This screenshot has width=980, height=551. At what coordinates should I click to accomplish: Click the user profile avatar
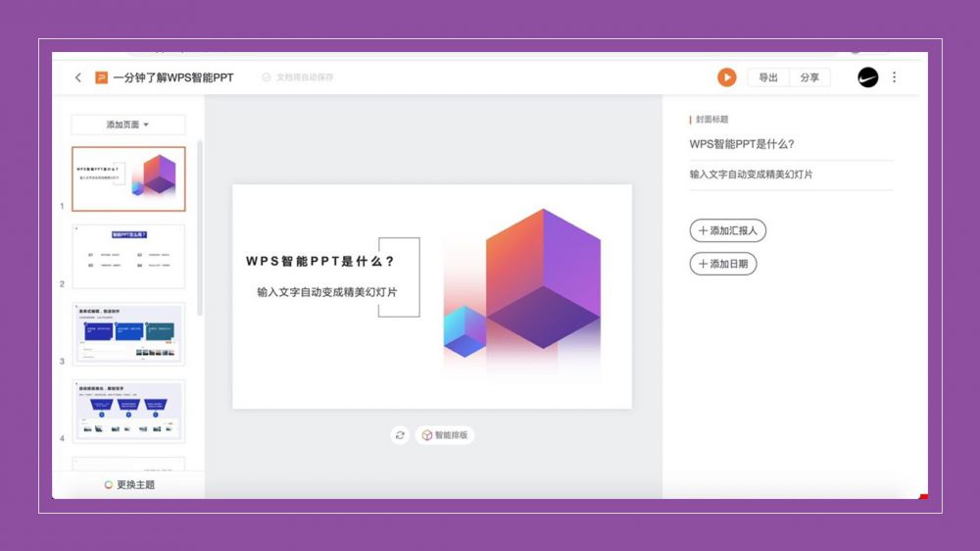pyautogui.click(x=867, y=77)
